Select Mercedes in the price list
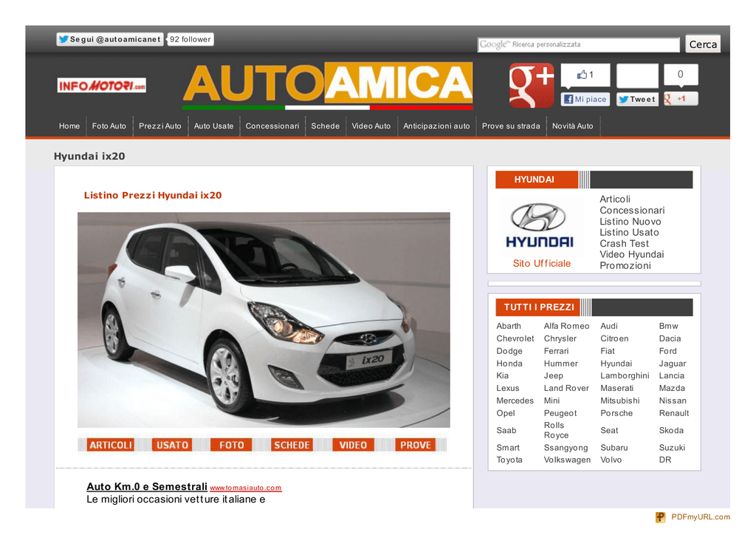This screenshot has width=756, height=535. [x=515, y=401]
